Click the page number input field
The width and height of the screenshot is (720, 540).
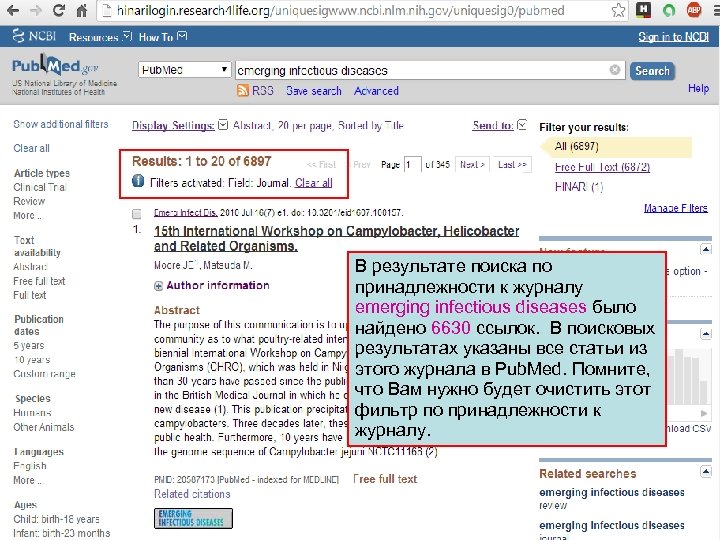412,164
